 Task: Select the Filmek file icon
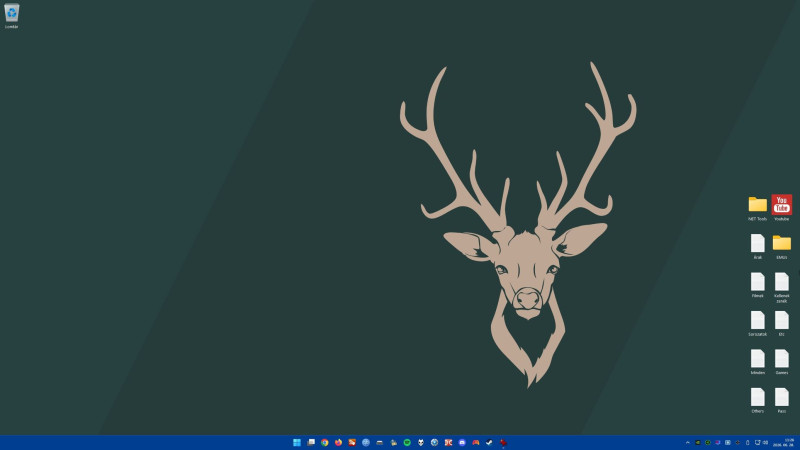tap(758, 285)
